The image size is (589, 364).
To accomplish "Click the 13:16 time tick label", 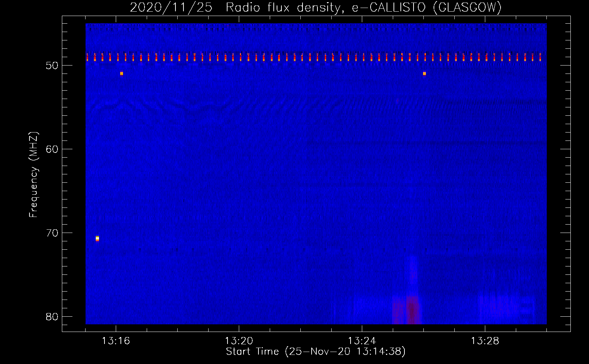I will (x=116, y=341).
